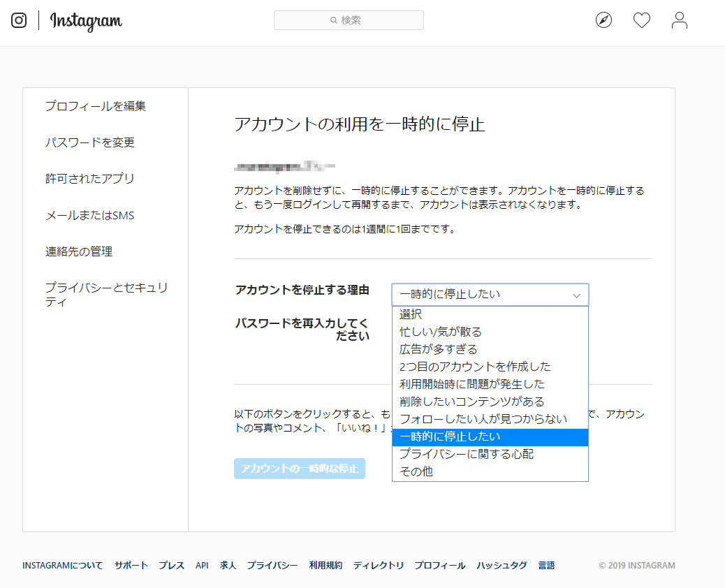Open プレス footer link
The image size is (725, 588).
point(172,566)
